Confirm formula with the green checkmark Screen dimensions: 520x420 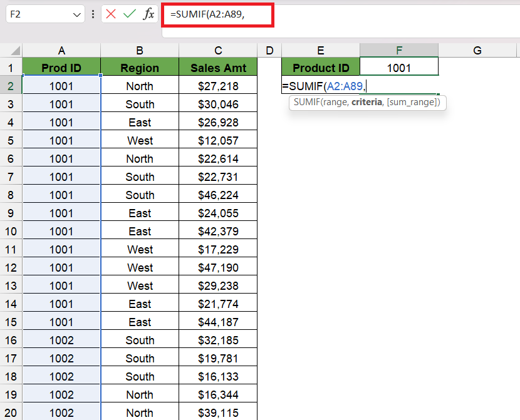(x=129, y=14)
